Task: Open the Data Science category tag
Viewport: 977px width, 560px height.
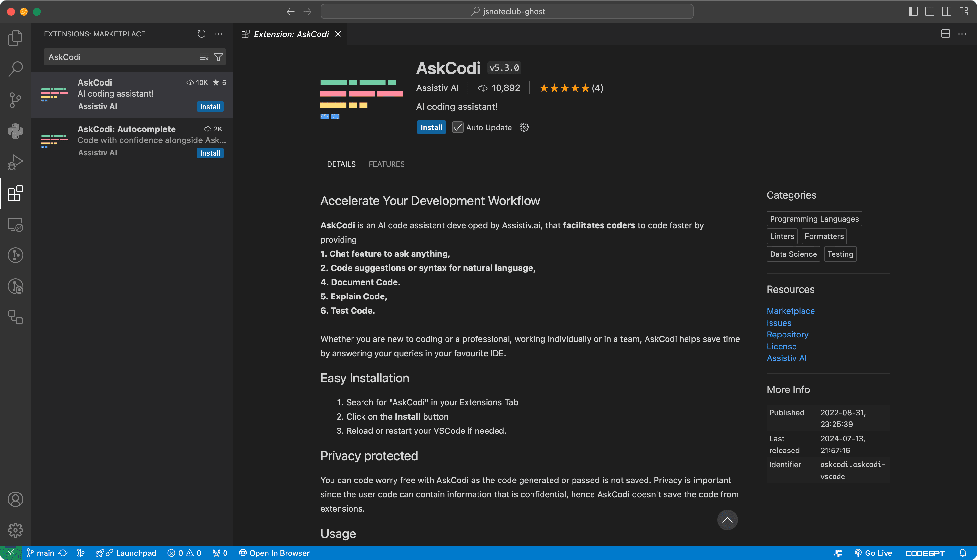Action: click(x=793, y=254)
